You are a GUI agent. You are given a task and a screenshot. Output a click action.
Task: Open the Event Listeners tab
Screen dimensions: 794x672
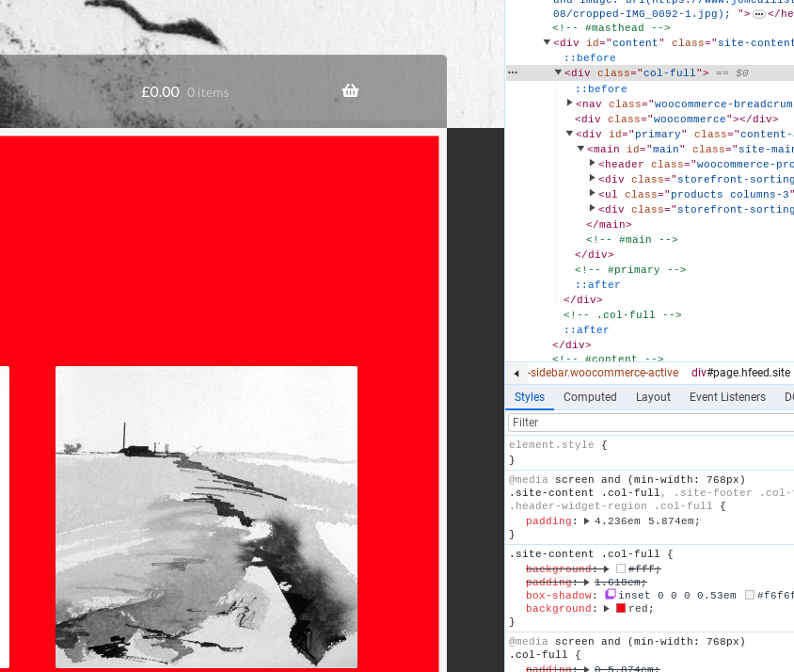pyautogui.click(x=727, y=397)
